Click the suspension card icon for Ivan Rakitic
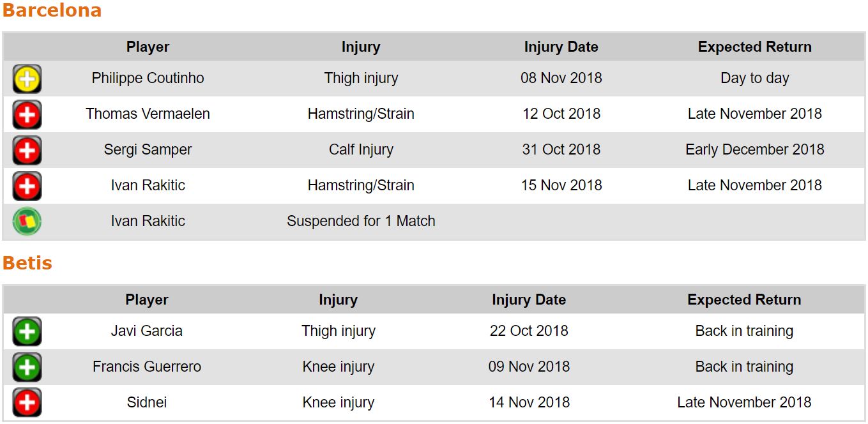 click(27, 222)
